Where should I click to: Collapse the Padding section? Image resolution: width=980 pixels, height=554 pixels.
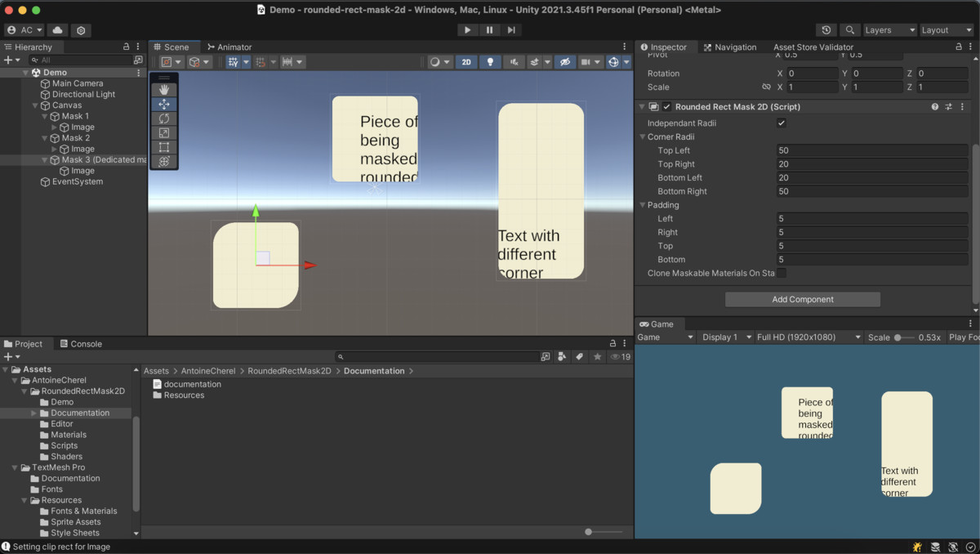[643, 205]
